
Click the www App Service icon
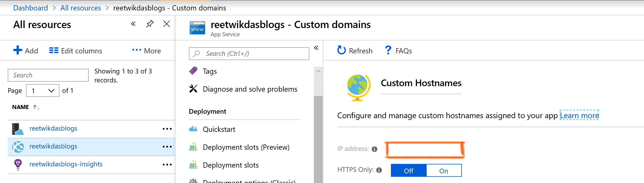pyautogui.click(x=197, y=28)
